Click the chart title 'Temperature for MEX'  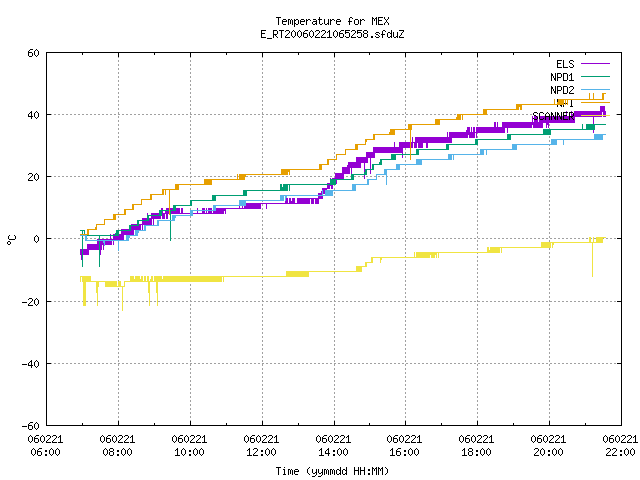pyautogui.click(x=332, y=21)
